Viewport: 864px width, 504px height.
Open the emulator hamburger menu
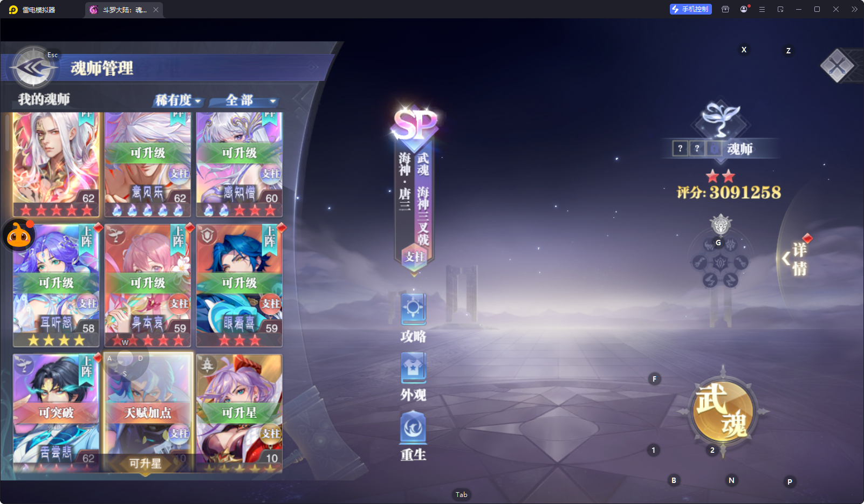coord(762,9)
